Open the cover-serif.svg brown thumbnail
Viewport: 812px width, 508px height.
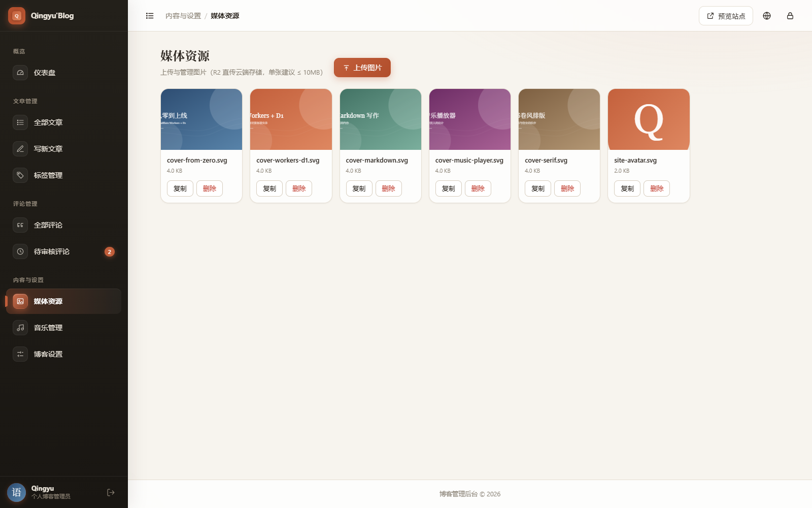559,119
